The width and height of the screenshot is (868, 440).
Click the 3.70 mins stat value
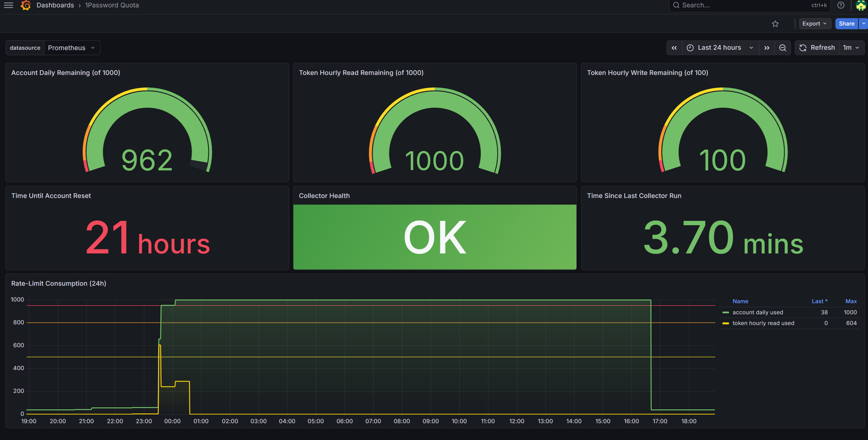[723, 238]
